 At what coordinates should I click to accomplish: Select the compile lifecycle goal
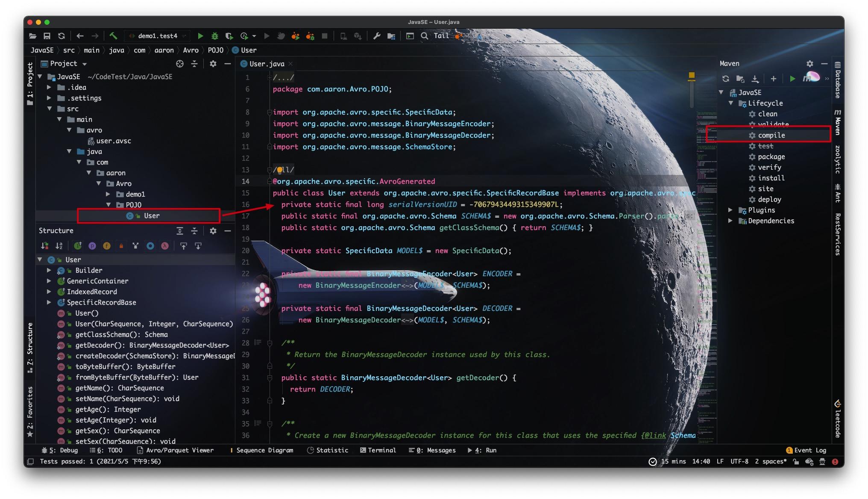771,135
